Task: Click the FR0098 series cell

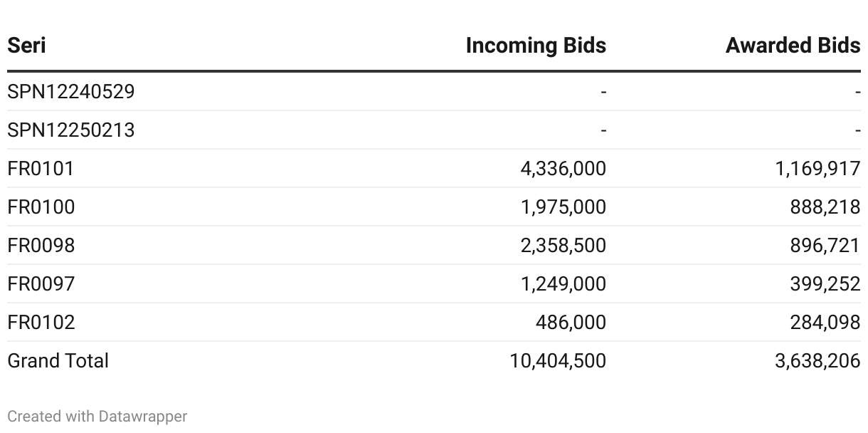Action: point(41,246)
